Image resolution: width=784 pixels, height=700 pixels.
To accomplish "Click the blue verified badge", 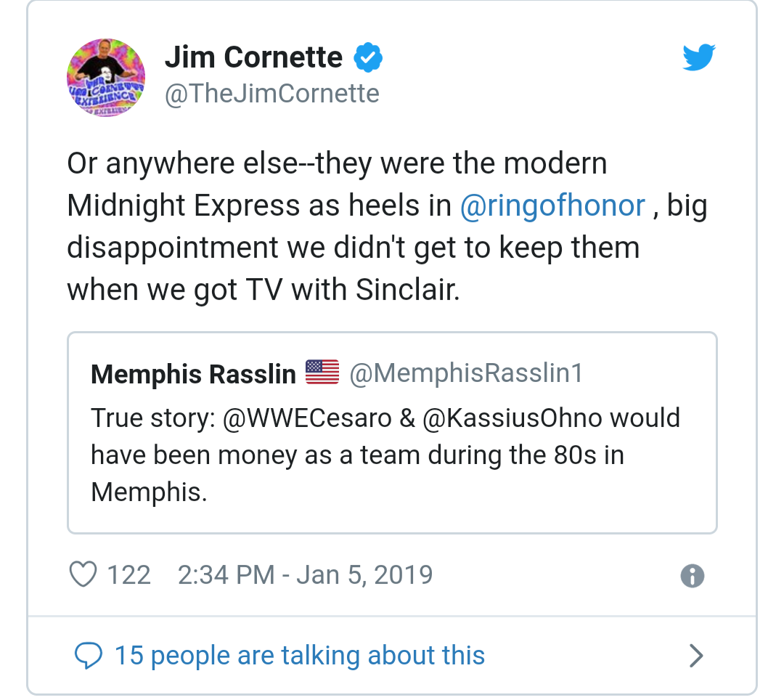I will (x=368, y=57).
